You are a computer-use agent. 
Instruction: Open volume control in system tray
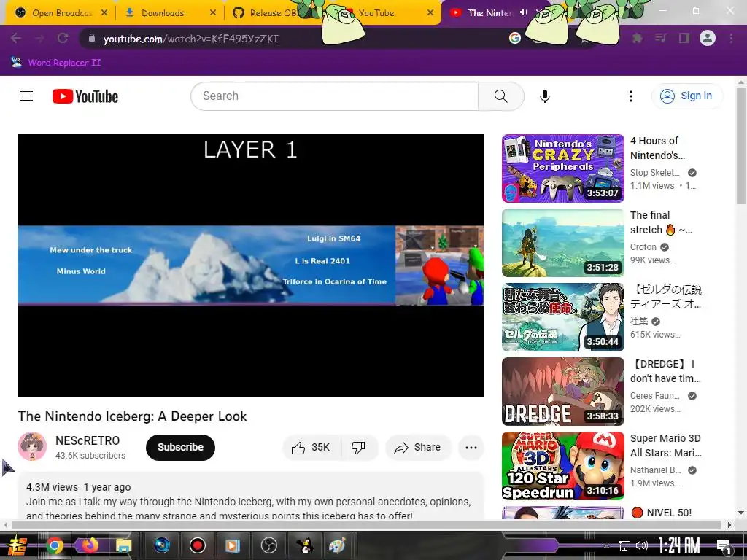(x=642, y=545)
